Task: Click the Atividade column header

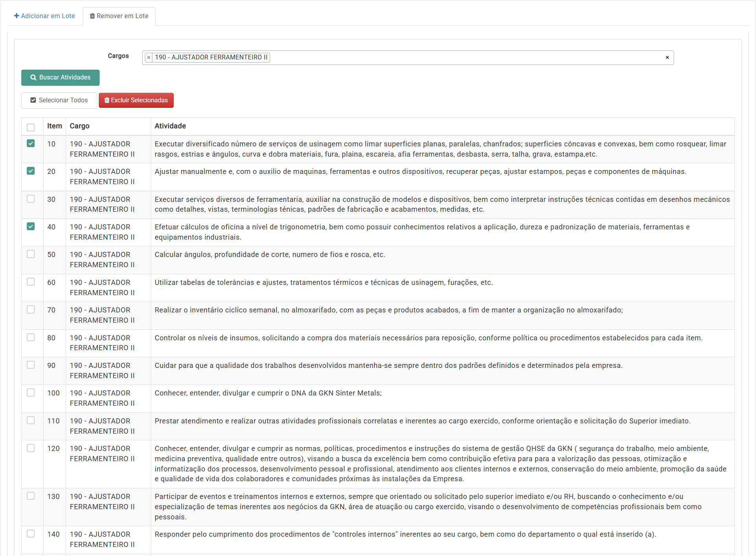Action: [170, 126]
